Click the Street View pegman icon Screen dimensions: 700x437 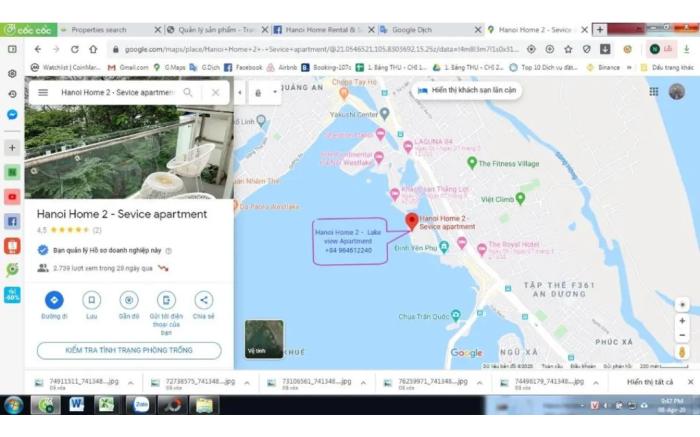point(682,352)
